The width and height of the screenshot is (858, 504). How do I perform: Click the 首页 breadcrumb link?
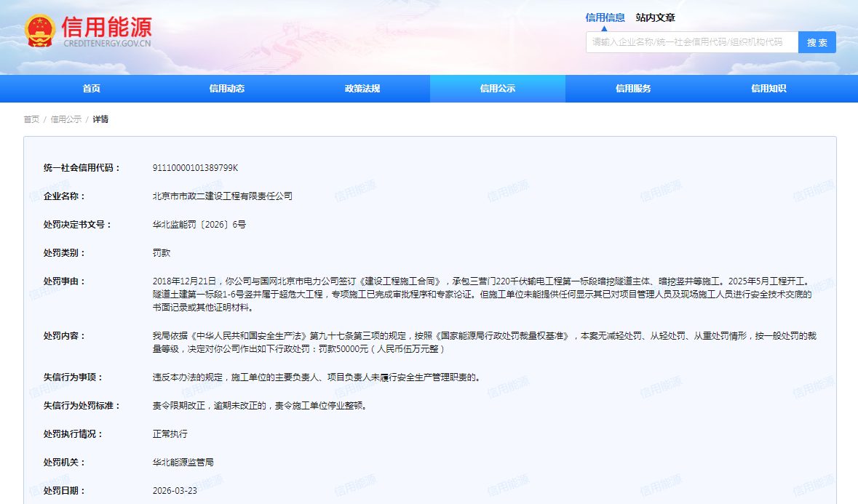31,119
